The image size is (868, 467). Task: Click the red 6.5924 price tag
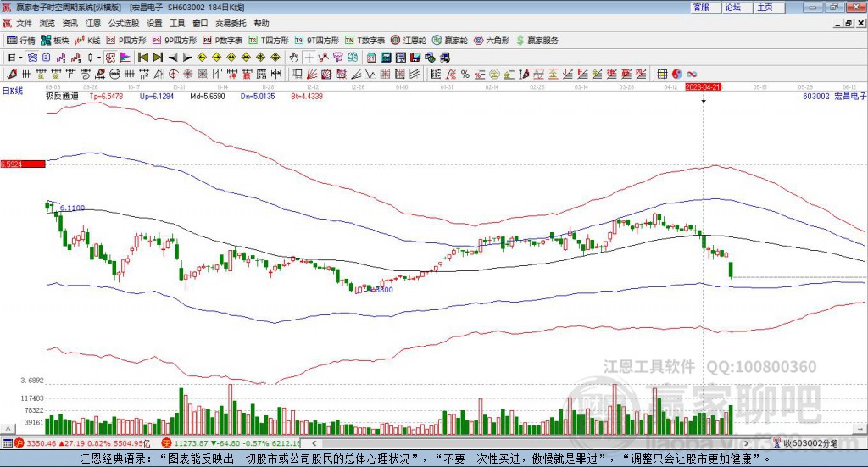tap(23, 164)
